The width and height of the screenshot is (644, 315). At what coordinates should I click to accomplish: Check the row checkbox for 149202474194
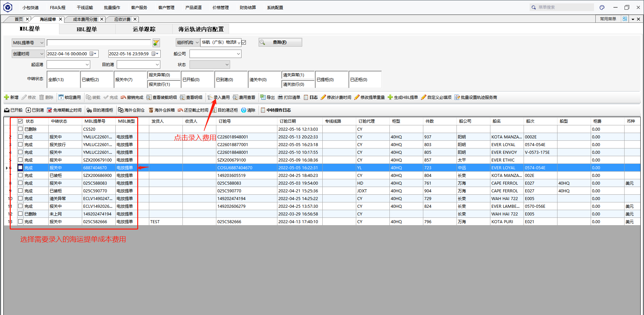20,213
